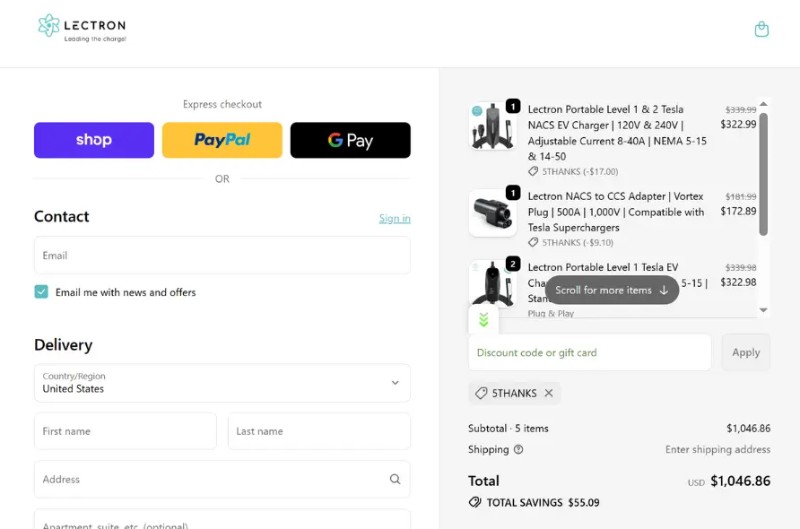Click the 5THANKS (-$9.10) discount text
Viewport: 800px width, 529px height.
[578, 242]
